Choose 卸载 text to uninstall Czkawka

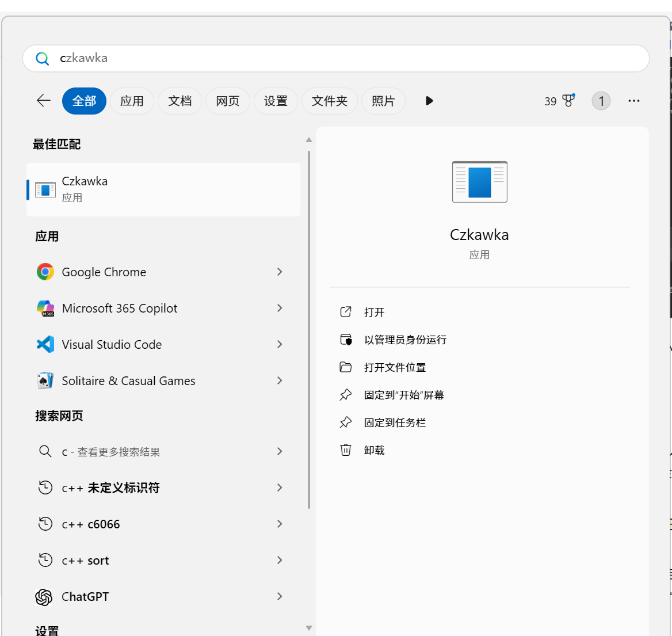(374, 450)
